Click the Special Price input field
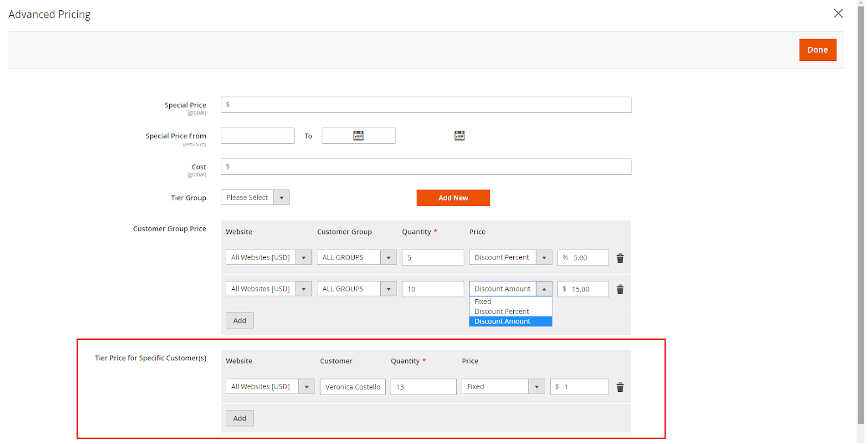This screenshot has width=868, height=444. [x=426, y=105]
